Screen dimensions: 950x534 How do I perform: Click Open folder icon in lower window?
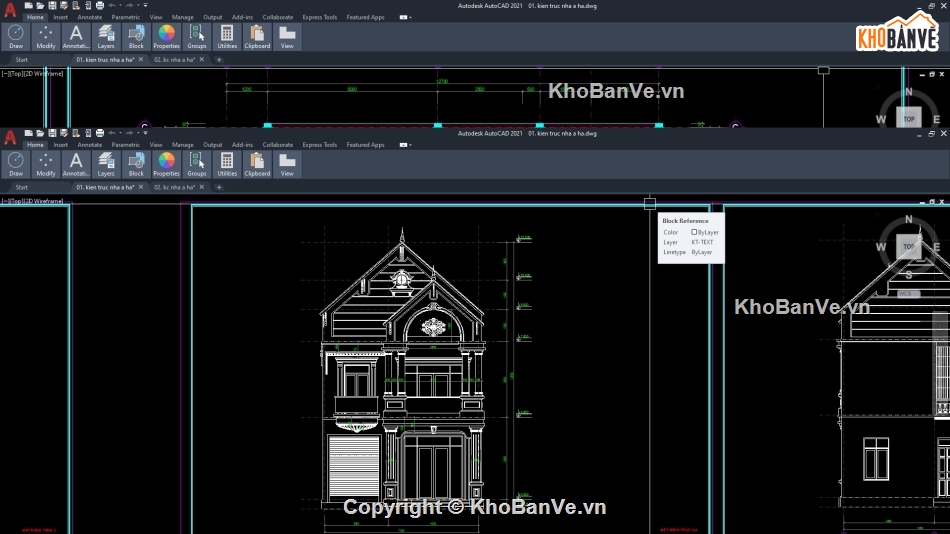point(40,133)
